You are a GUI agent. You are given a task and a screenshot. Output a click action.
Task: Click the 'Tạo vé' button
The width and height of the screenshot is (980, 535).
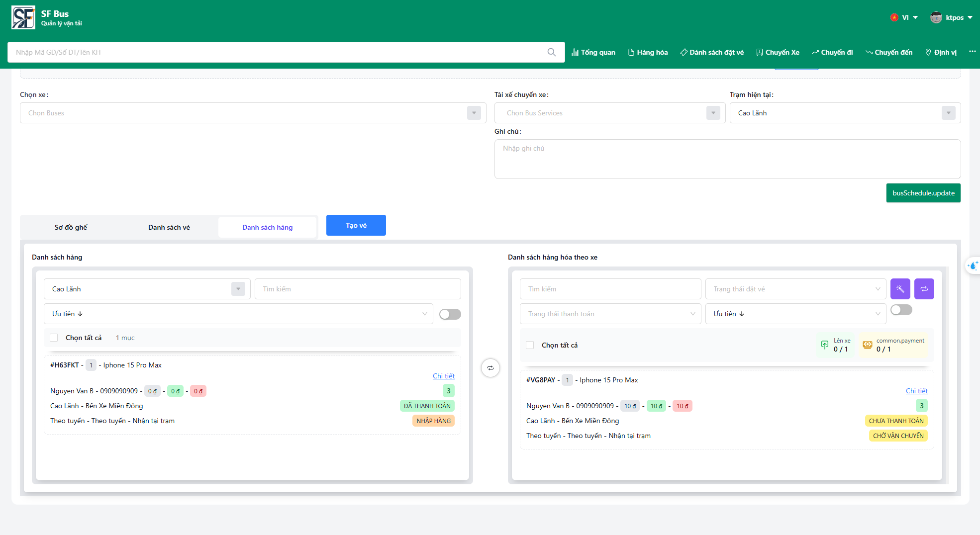(x=356, y=225)
